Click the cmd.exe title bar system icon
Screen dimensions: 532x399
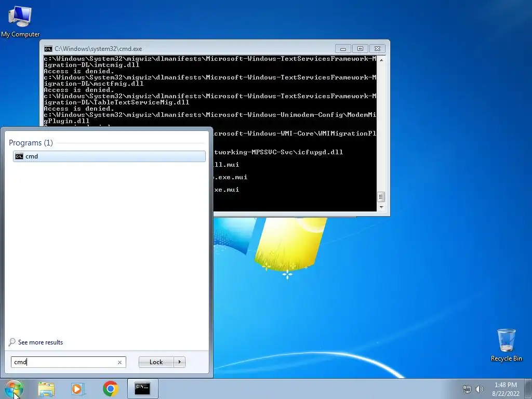[x=48, y=49]
